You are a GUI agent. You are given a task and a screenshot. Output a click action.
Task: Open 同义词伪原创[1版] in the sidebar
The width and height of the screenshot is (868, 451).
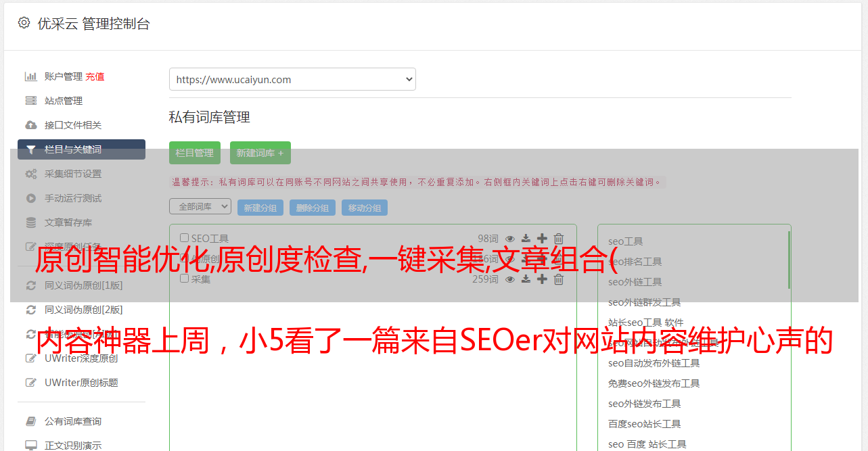[84, 285]
